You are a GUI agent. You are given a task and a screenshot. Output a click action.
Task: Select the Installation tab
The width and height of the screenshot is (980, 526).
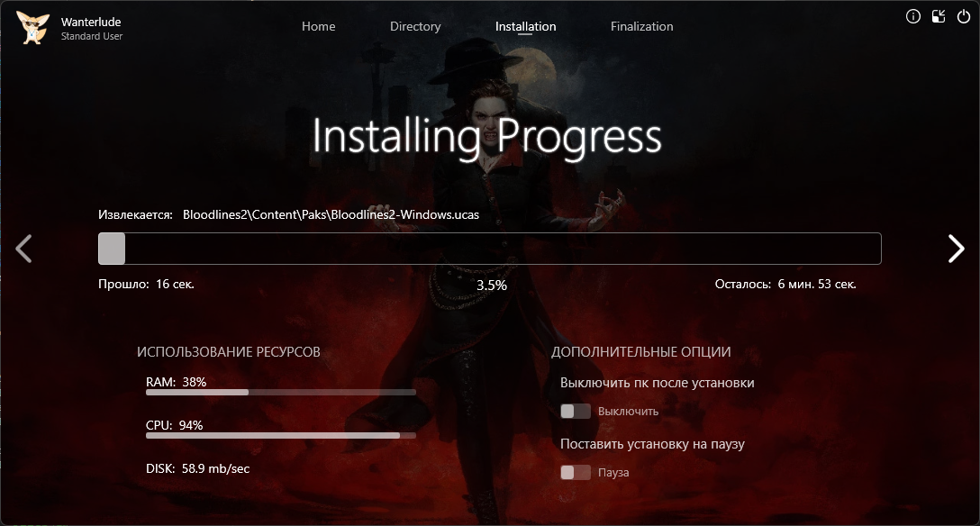[x=525, y=27]
